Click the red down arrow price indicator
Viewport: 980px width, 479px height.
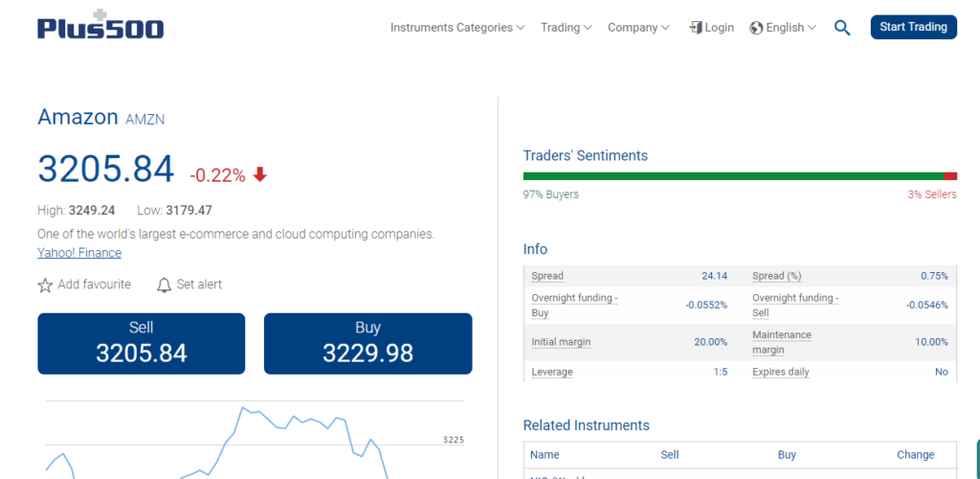click(260, 175)
